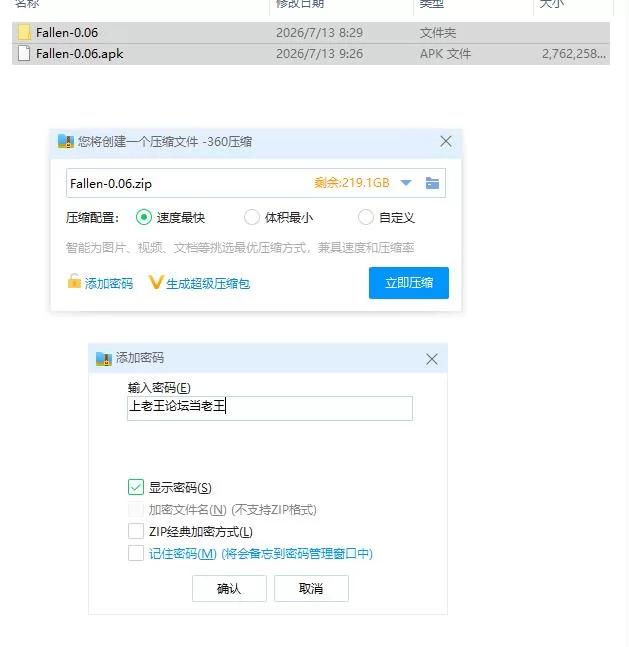This screenshot has width=629, height=647.
Task: Click the 输入密码(E) password input field
Action: 270,409
